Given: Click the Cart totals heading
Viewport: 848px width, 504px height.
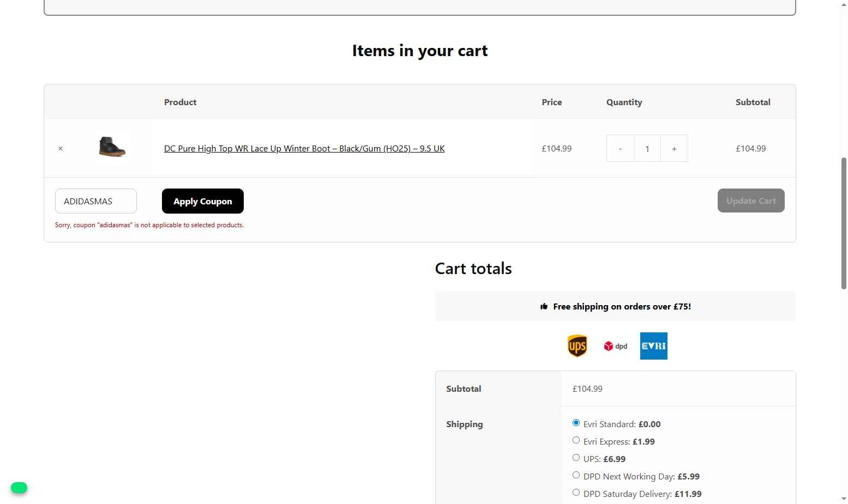Looking at the screenshot, I should click(x=473, y=269).
